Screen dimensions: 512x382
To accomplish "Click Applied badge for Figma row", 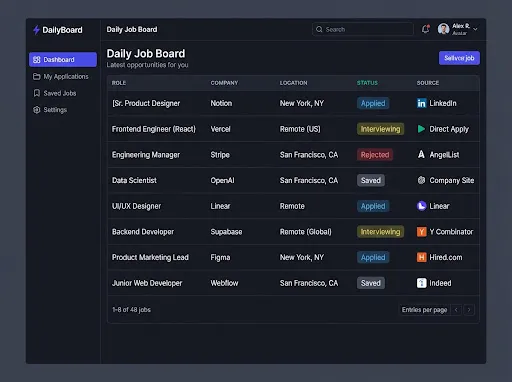I will [x=373, y=257].
